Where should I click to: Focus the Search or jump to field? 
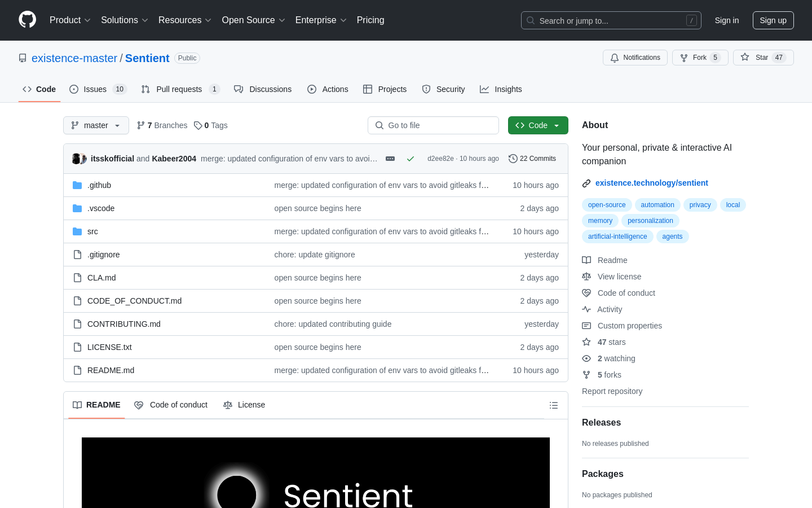pyautogui.click(x=611, y=20)
